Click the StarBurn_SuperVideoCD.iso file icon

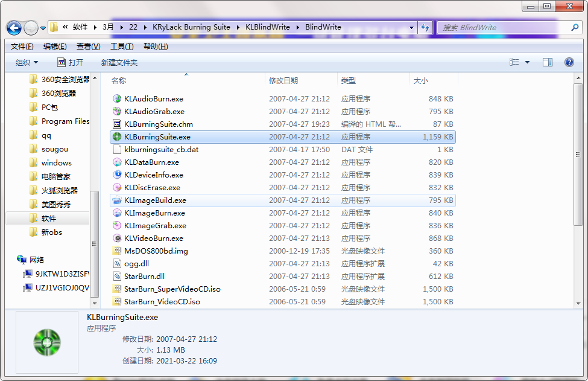pyautogui.click(x=117, y=289)
